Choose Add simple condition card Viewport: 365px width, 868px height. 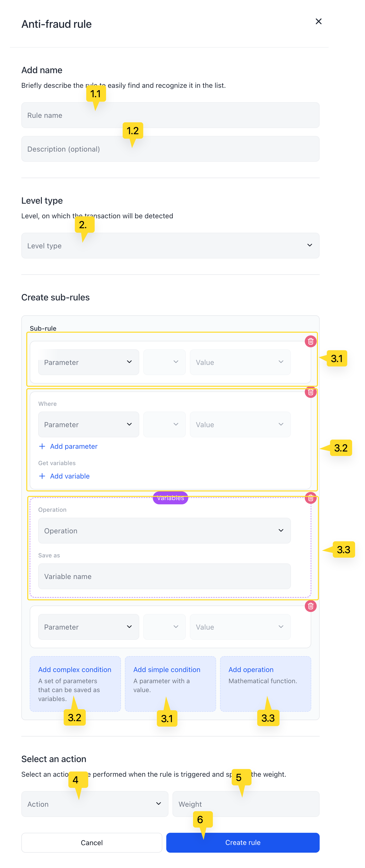tap(170, 684)
